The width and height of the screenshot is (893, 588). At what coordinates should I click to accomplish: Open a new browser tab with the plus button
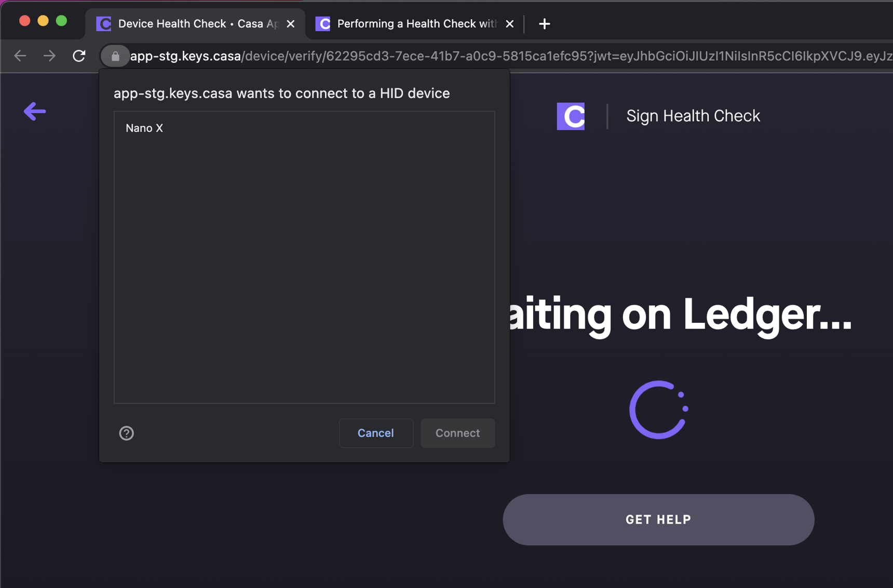click(x=544, y=23)
